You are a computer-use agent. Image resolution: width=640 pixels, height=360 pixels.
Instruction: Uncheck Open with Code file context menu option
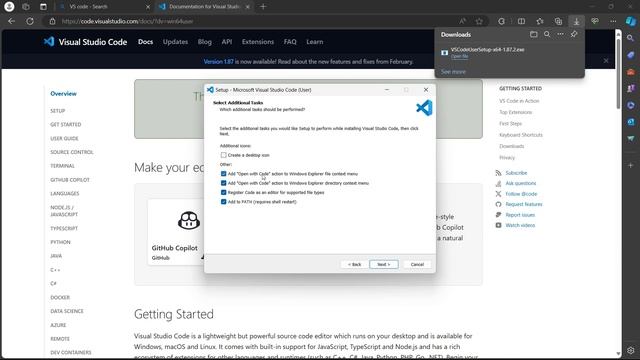[x=223, y=174]
